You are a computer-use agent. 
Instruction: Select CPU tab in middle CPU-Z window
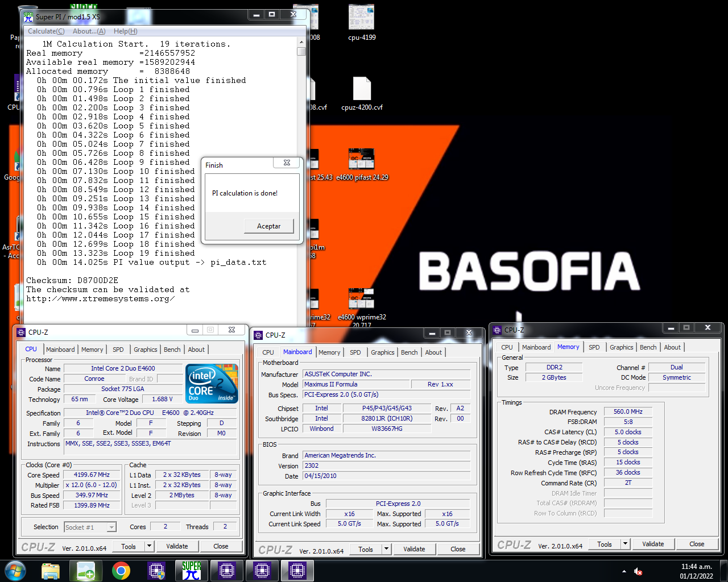pyautogui.click(x=268, y=352)
